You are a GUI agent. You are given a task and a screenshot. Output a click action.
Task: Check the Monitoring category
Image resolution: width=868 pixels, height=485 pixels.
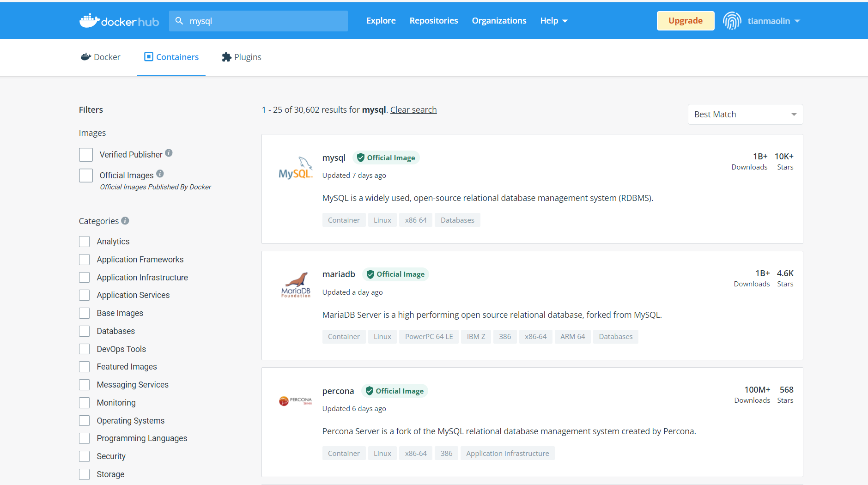point(84,403)
